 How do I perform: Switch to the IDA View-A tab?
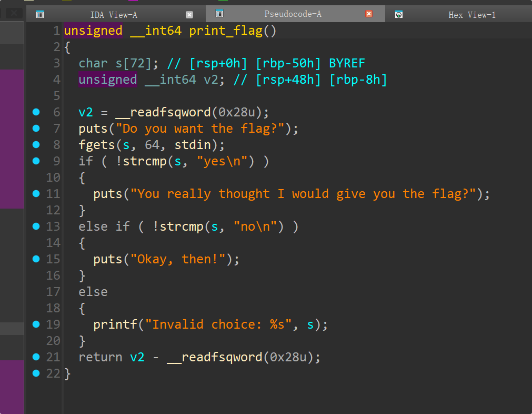coord(116,15)
